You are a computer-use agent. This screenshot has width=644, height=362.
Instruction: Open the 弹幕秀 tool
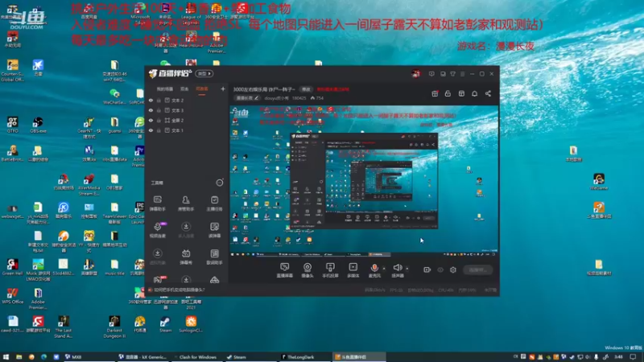click(x=186, y=257)
